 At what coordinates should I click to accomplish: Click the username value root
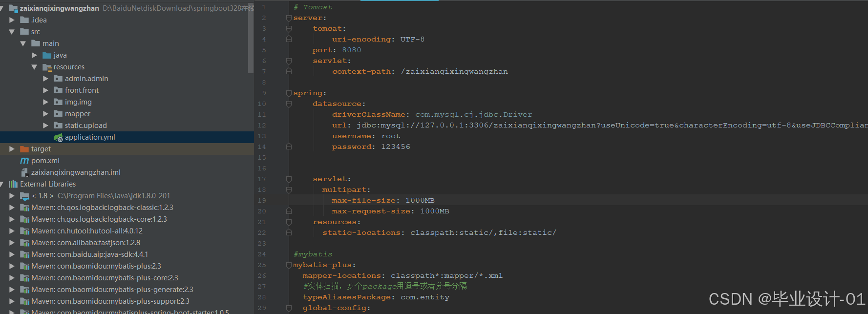click(391, 136)
